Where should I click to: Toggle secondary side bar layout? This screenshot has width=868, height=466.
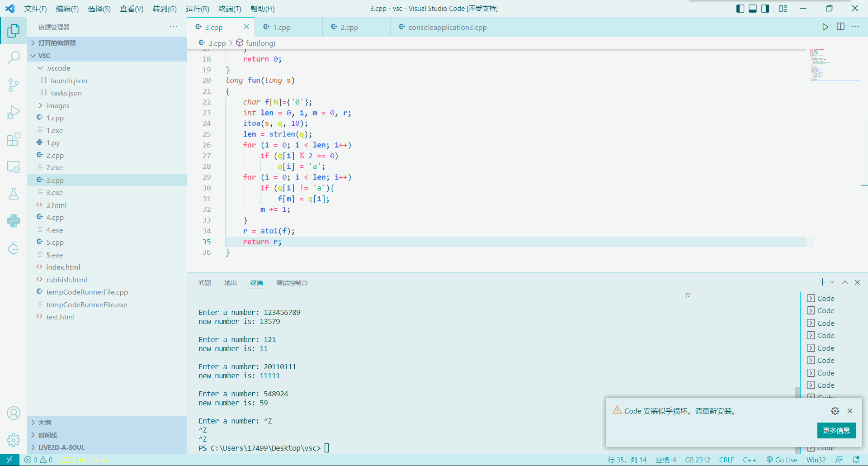point(765,9)
